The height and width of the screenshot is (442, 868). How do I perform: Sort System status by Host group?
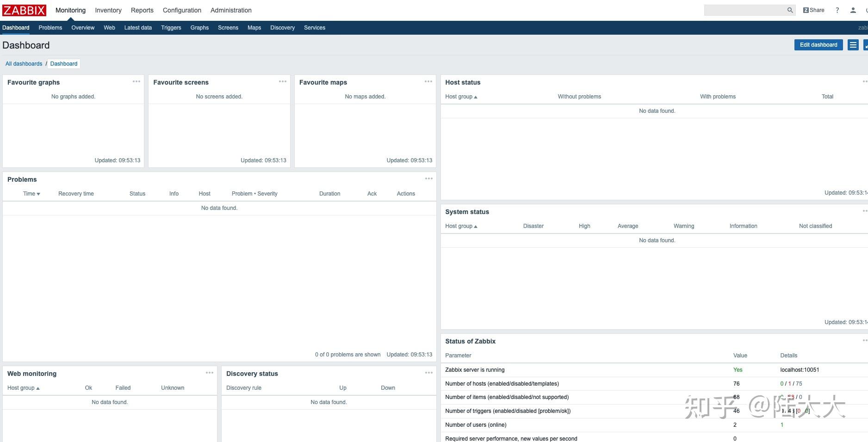point(461,226)
